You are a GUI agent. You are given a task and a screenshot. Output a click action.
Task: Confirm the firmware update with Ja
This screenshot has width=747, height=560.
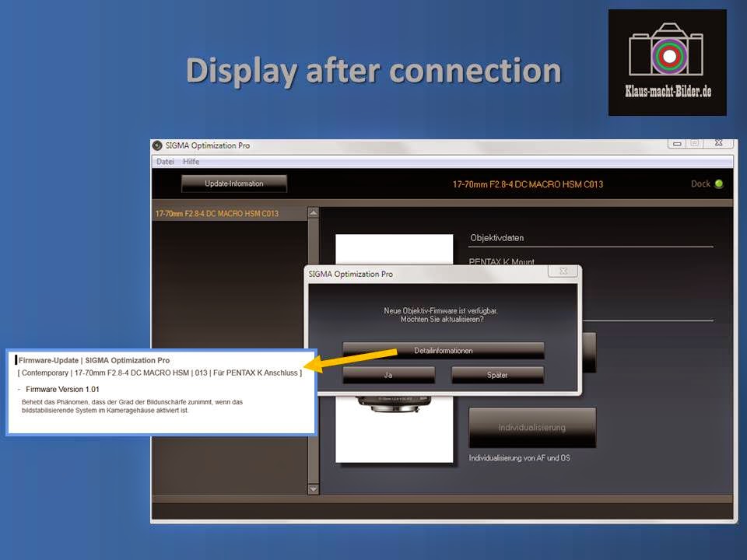[x=388, y=375]
